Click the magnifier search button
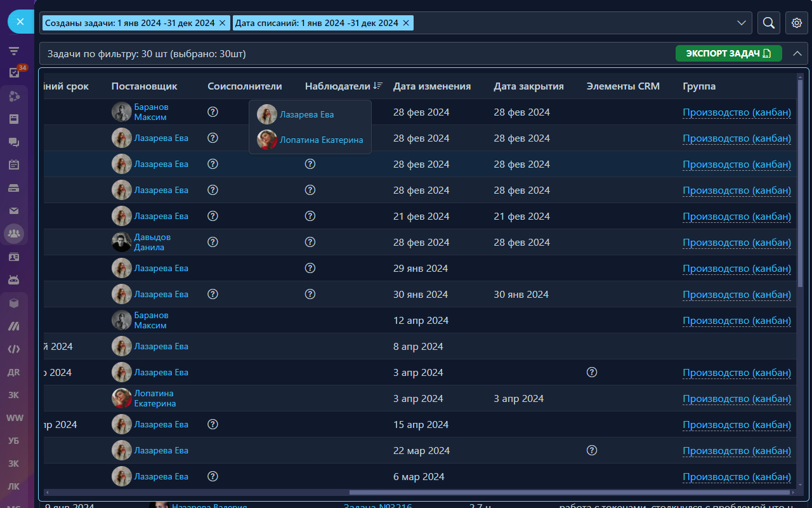This screenshot has width=812, height=508. tap(768, 23)
